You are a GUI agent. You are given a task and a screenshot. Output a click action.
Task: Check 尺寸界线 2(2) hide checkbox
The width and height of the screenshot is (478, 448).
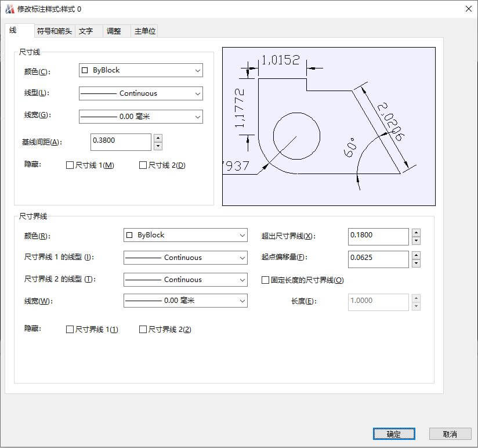point(143,330)
